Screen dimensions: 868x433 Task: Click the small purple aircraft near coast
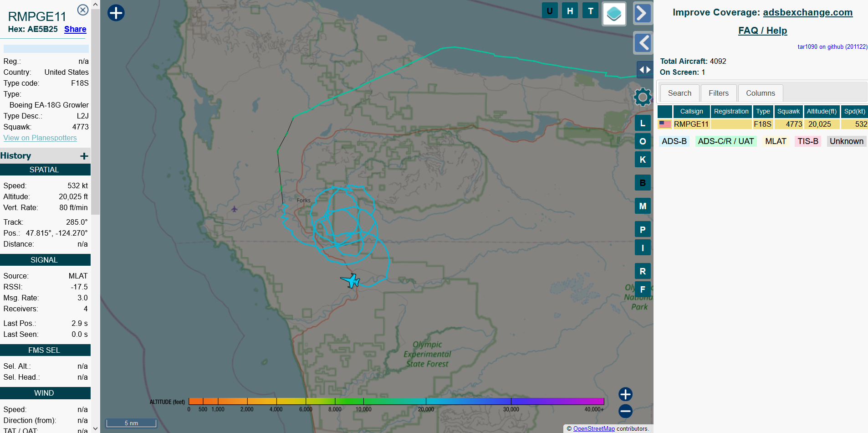[234, 209]
